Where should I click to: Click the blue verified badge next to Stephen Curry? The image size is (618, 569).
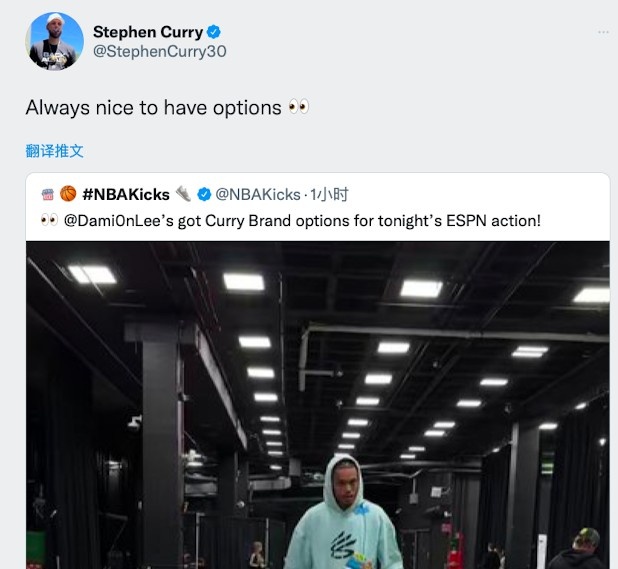point(214,32)
